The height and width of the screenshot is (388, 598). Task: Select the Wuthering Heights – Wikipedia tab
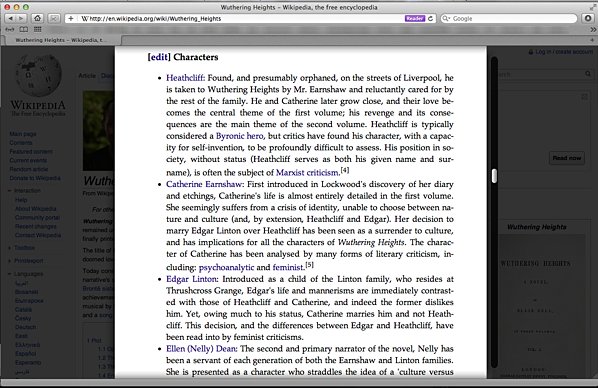(61, 40)
